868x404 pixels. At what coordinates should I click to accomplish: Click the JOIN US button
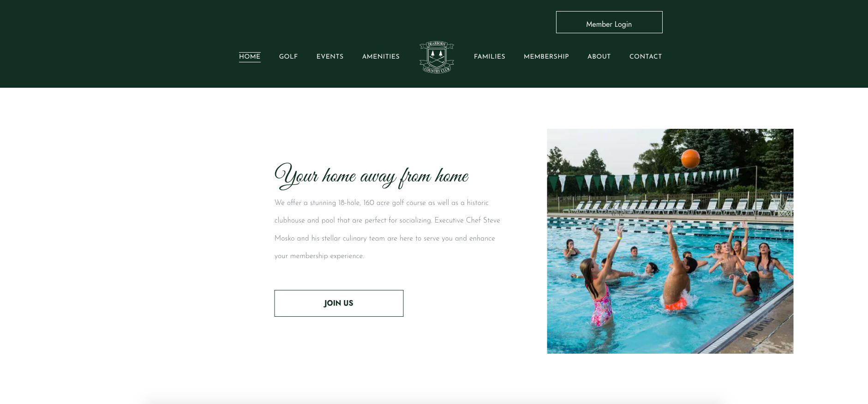pos(339,303)
